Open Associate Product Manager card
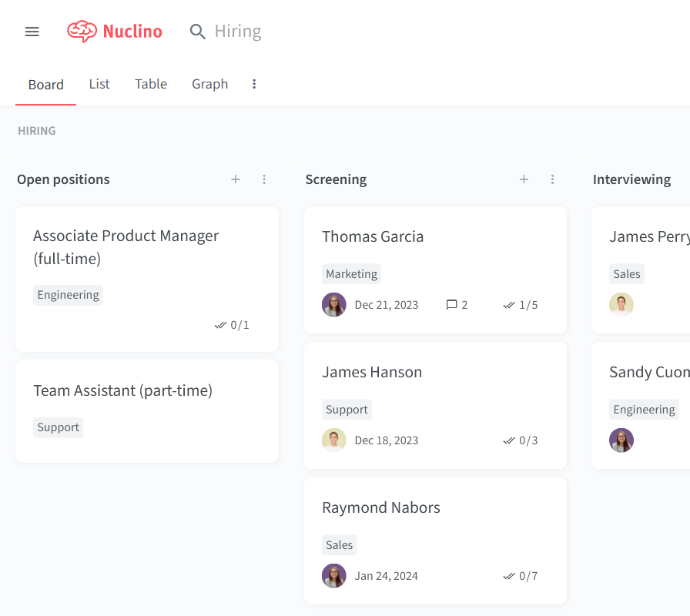Image resolution: width=690 pixels, height=616 pixels. point(147,279)
